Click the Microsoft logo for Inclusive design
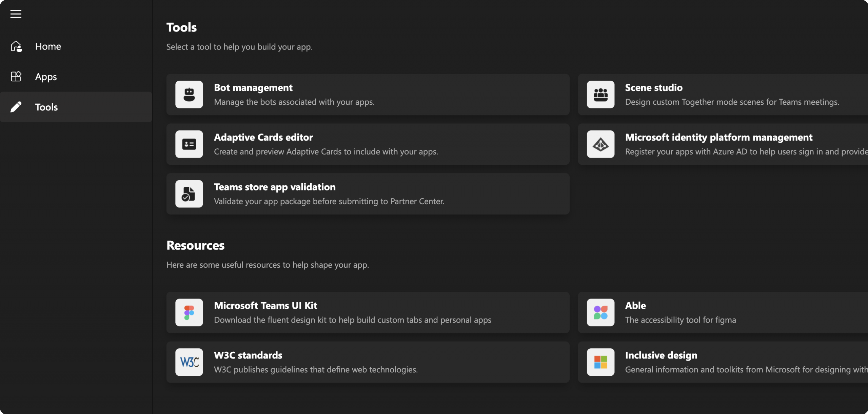The height and width of the screenshot is (414, 868). click(x=600, y=362)
